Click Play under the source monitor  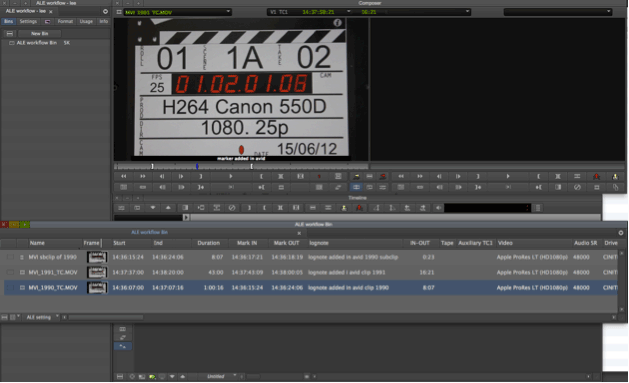click(231, 176)
